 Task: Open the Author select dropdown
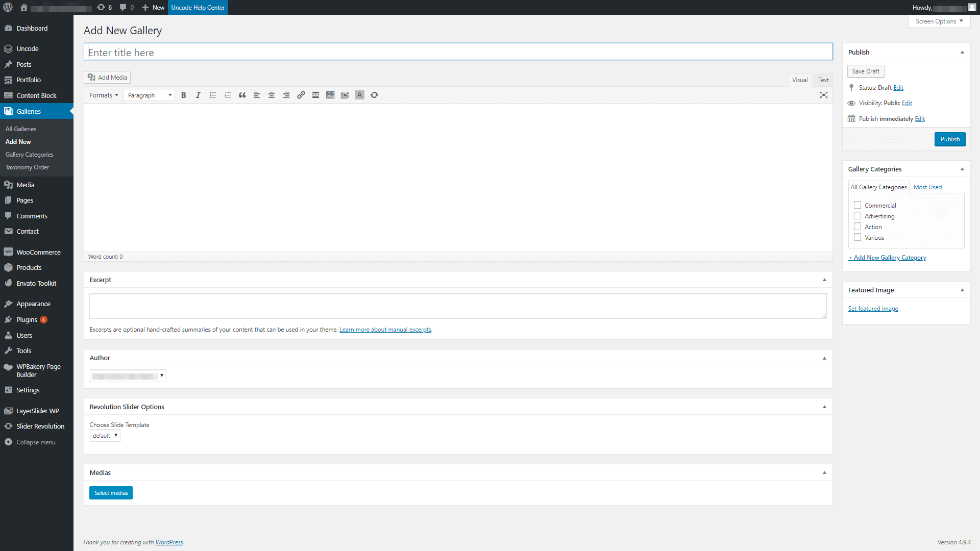(x=128, y=376)
